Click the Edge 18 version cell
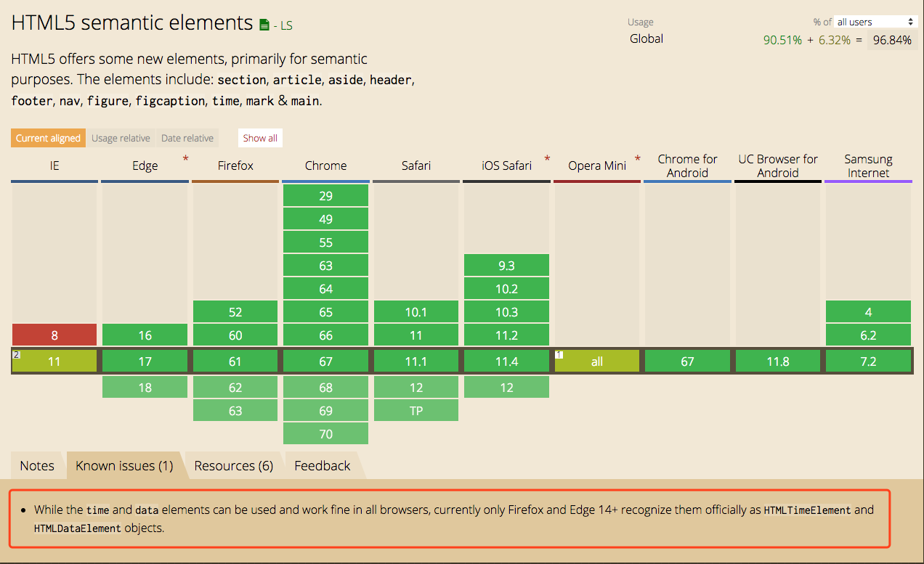Viewport: 924px width, 564px height. 145,388
